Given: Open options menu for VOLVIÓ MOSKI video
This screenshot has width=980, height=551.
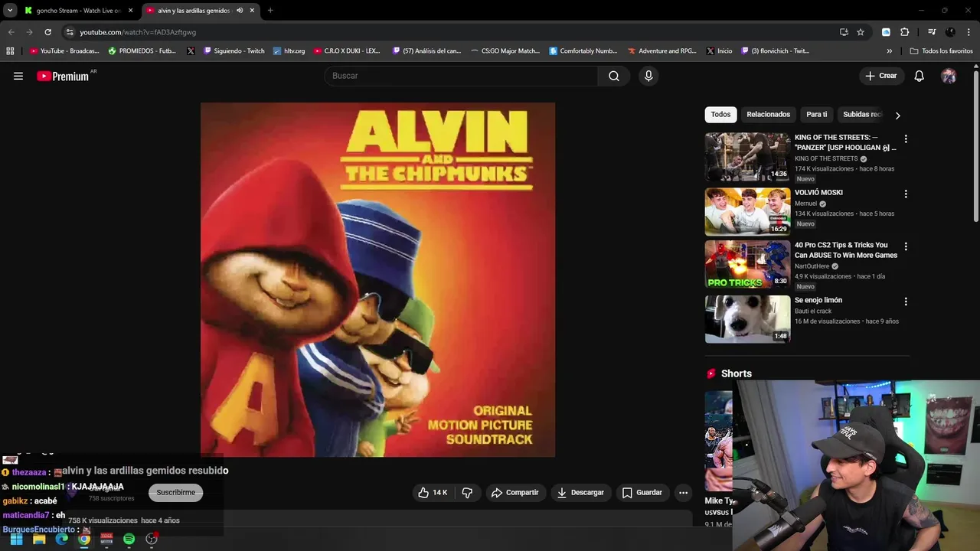Looking at the screenshot, I should 906,194.
